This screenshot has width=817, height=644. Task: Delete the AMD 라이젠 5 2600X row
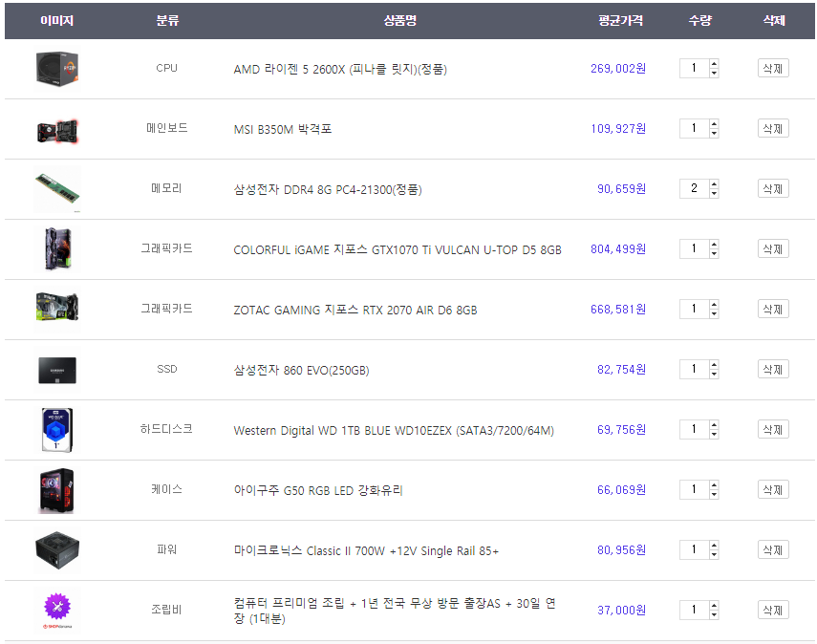point(773,68)
